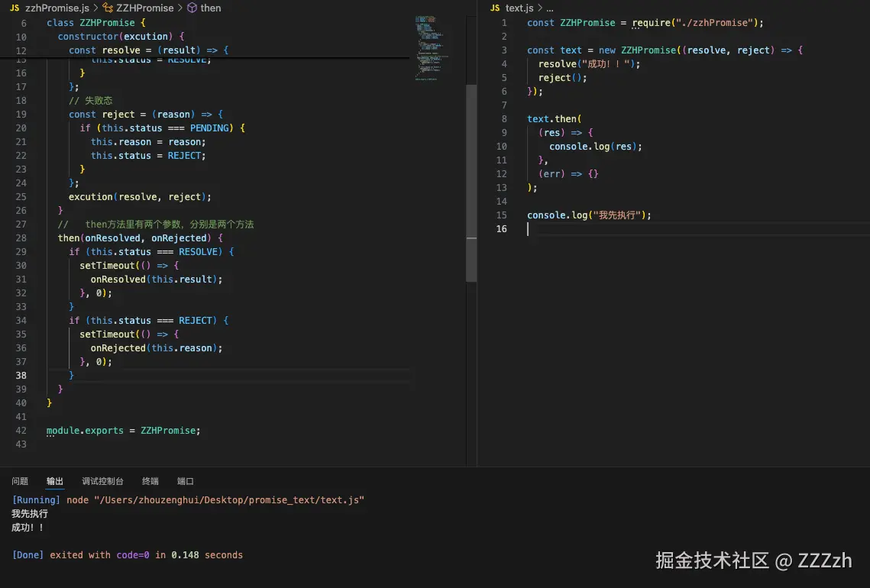This screenshot has width=870, height=588.
Task: Click line const text = new ZZHPromise
Action: [x=665, y=50]
